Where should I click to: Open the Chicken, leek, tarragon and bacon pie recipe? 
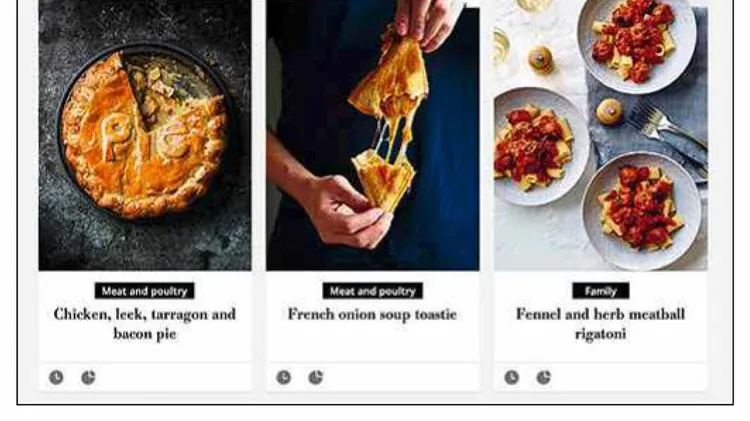tap(145, 324)
